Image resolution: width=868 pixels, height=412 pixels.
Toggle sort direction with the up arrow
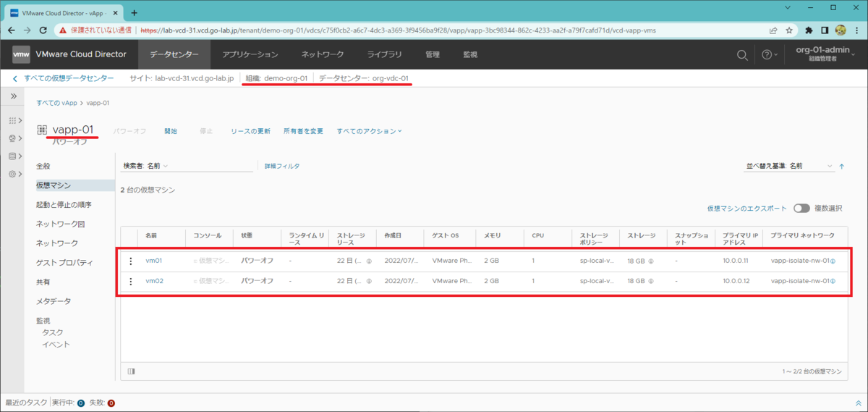[x=841, y=167]
